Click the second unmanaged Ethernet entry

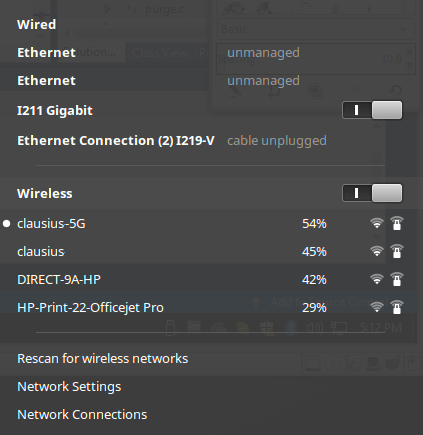(x=211, y=80)
